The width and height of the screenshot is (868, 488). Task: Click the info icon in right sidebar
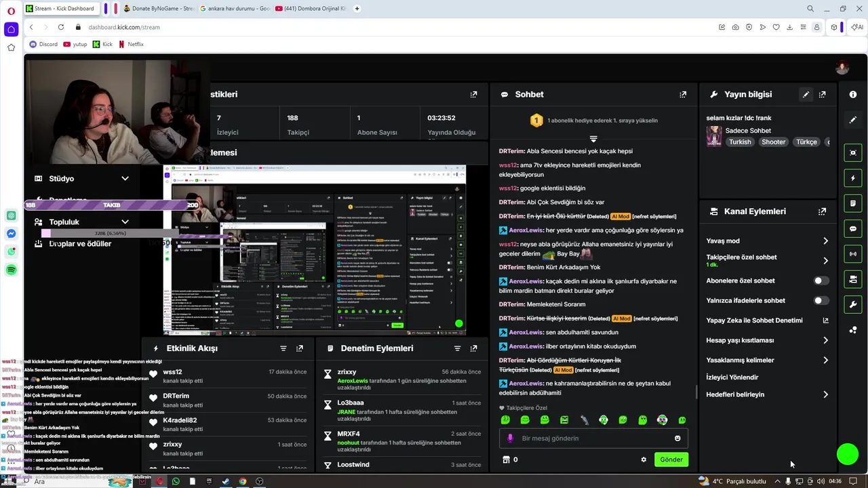[853, 95]
